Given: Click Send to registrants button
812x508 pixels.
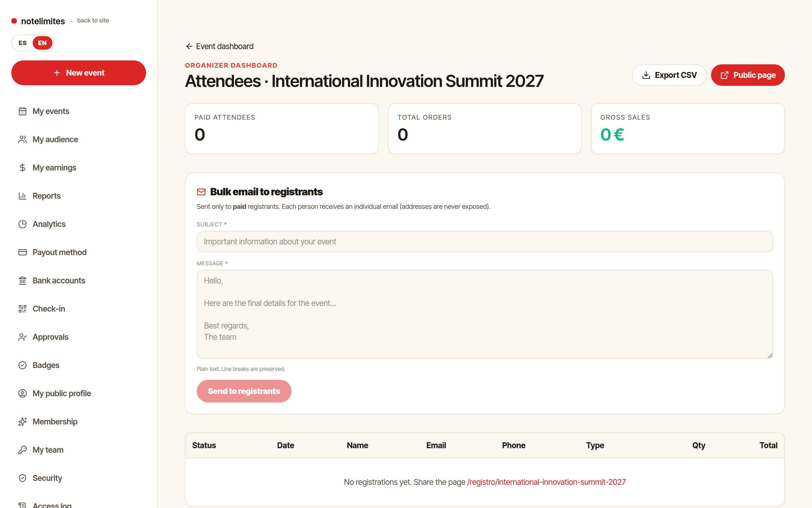Looking at the screenshot, I should coord(244,391).
